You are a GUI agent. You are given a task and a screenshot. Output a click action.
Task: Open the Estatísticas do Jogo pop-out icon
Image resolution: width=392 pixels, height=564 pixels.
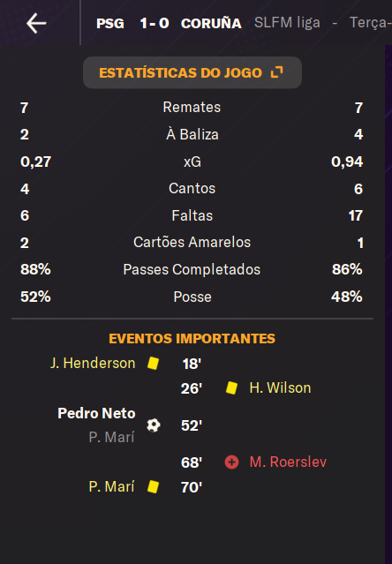point(277,72)
